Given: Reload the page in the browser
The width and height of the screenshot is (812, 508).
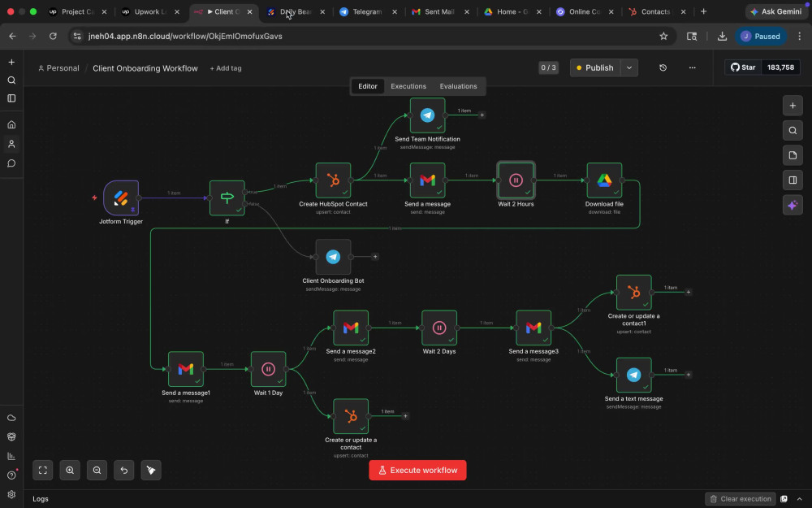Looking at the screenshot, I should 53,37.
